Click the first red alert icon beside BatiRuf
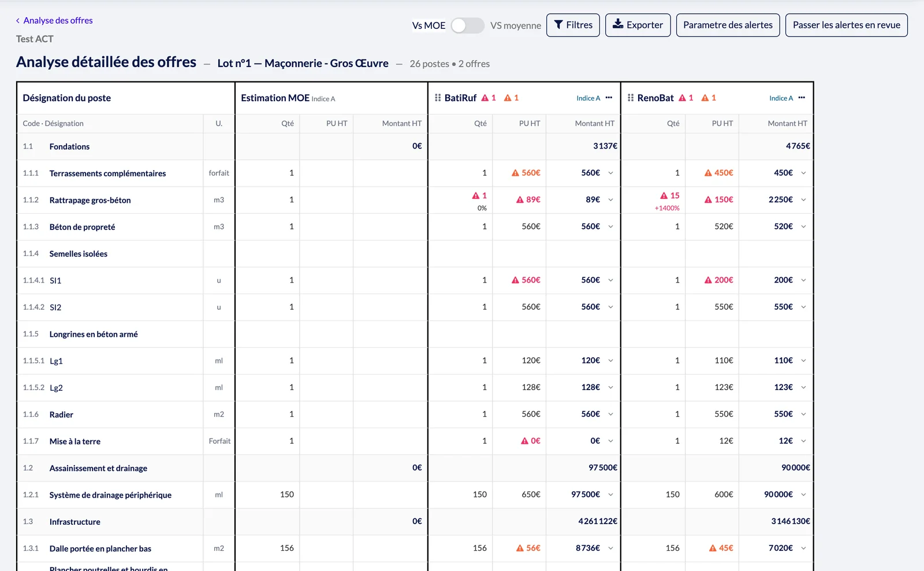924x571 pixels. click(x=485, y=98)
